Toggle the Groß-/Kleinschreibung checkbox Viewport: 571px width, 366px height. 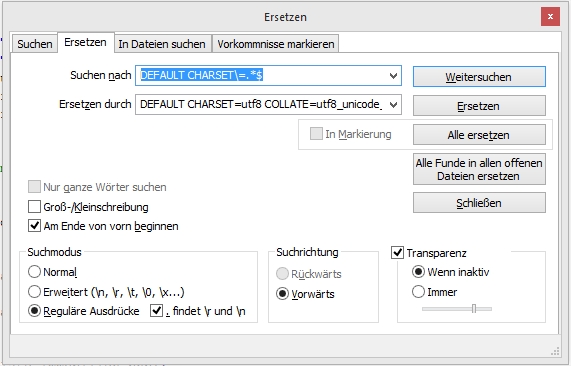(34, 206)
